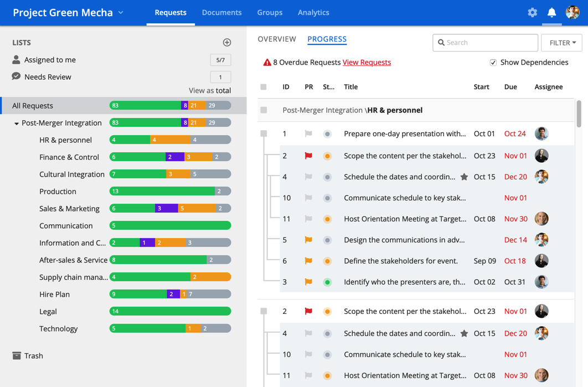Open the assignee avatar on request 1
The height and width of the screenshot is (387, 588).
coord(541,133)
